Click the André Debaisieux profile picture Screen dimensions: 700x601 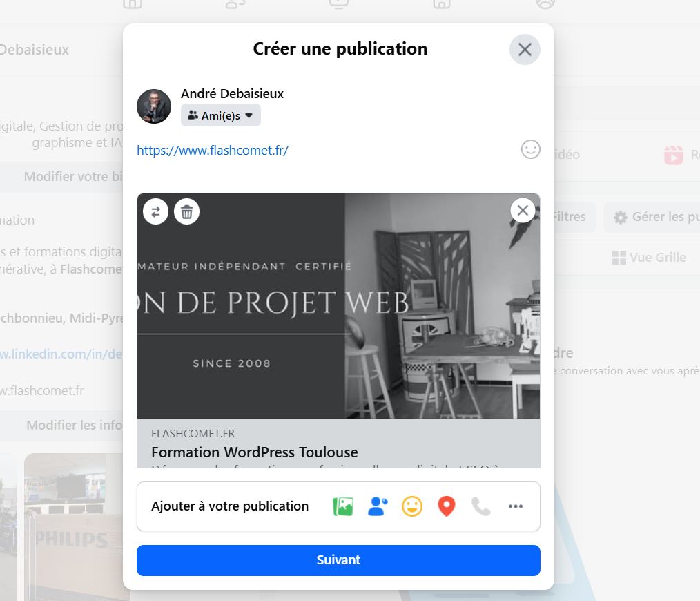[153, 106]
